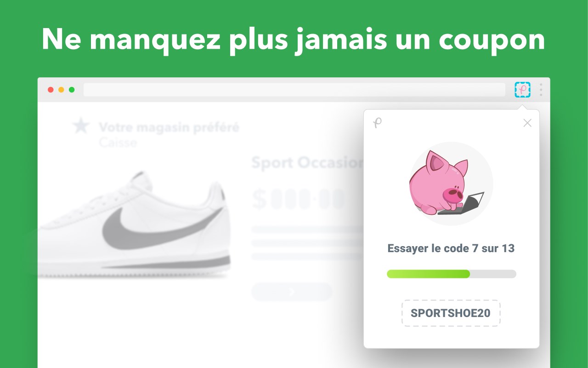Viewport: 588px width, 368px height.
Task: Click the small gray Piggy logo in popup
Action: pyautogui.click(x=377, y=123)
